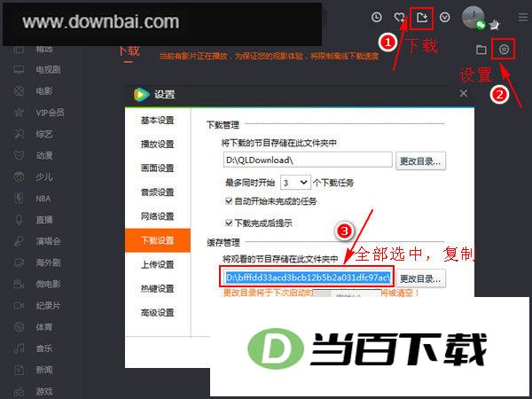This screenshot has width=532, height=399.
Task: Click the 微电影 camera icon
Action: pos(19,284)
